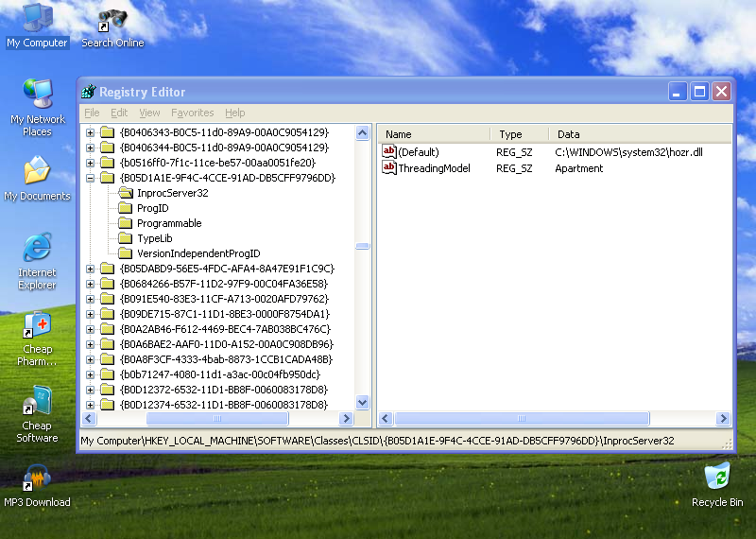
Task: Open the Edit menu
Action: 119,113
